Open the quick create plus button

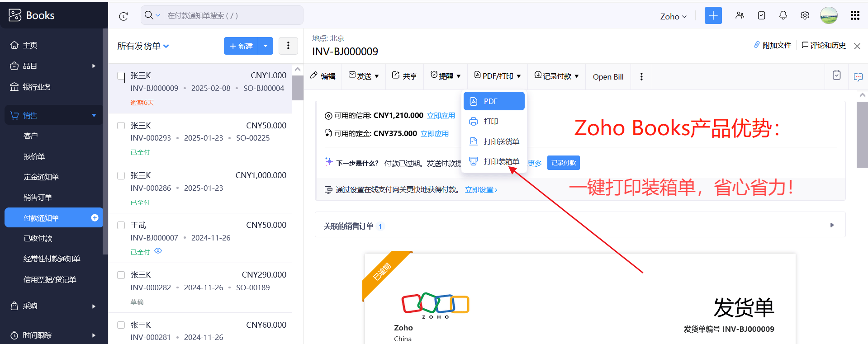713,15
